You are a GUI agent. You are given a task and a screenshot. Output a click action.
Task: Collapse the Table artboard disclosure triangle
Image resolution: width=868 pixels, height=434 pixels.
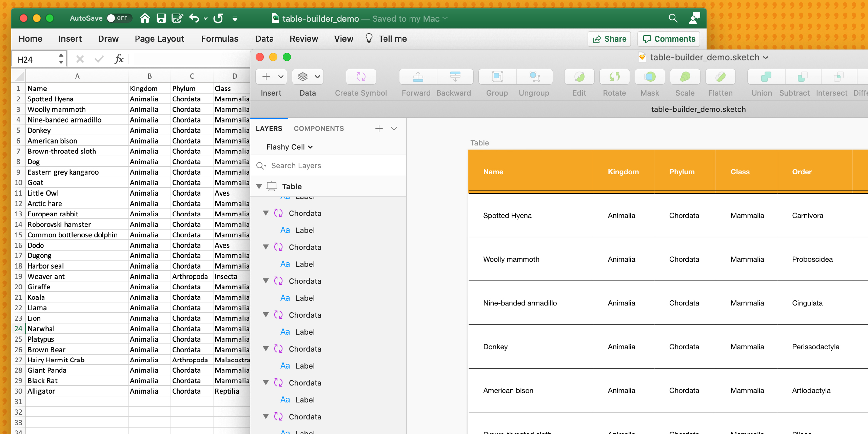[259, 186]
